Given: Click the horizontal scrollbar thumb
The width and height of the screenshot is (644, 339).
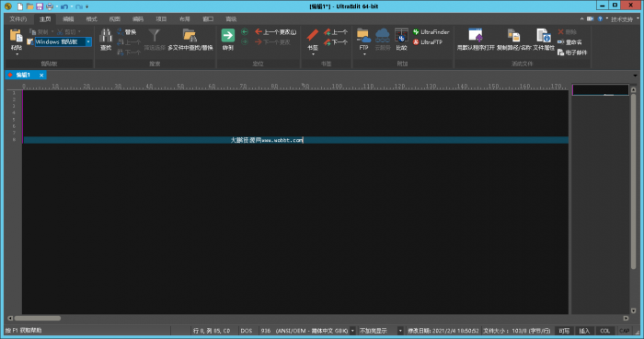Looking at the screenshot, I should (38, 318).
